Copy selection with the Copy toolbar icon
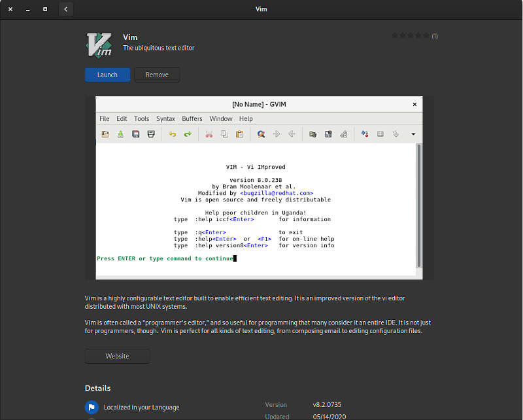This screenshot has width=523, height=420. pyautogui.click(x=224, y=133)
